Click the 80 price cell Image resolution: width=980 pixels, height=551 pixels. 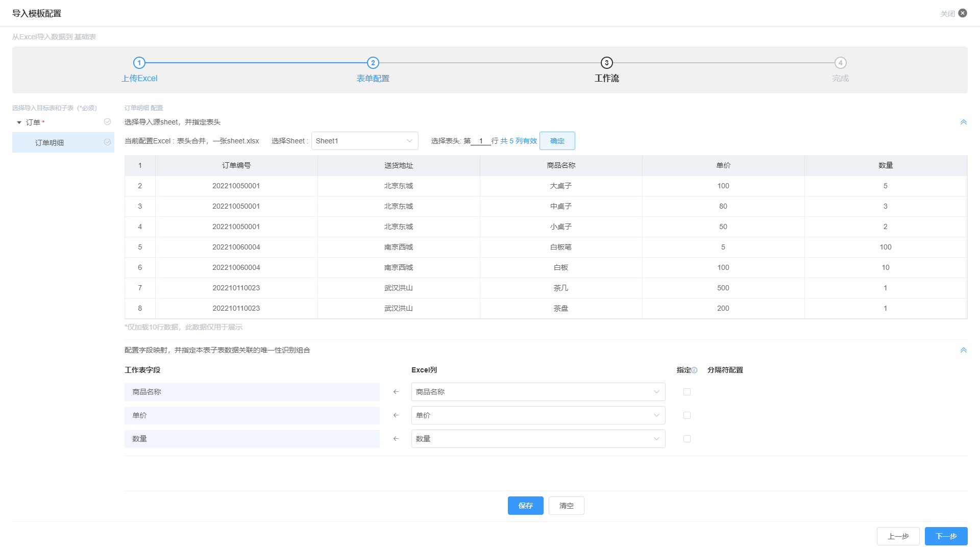(x=723, y=206)
